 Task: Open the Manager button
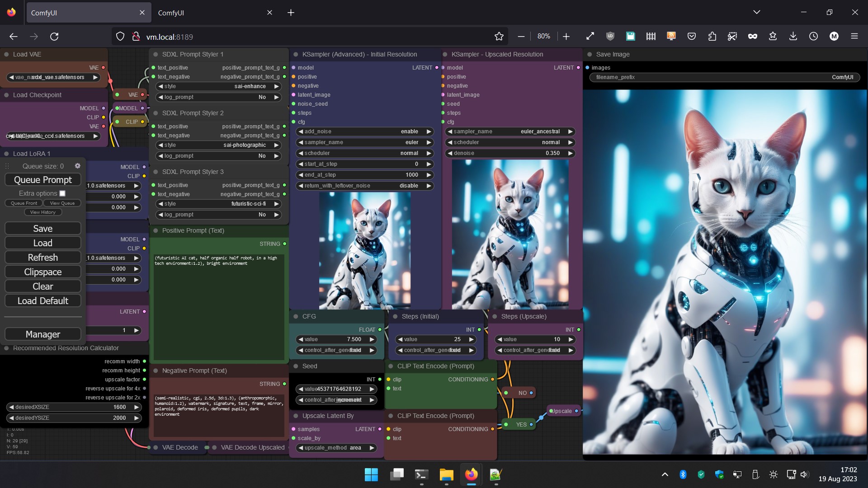[x=43, y=334]
